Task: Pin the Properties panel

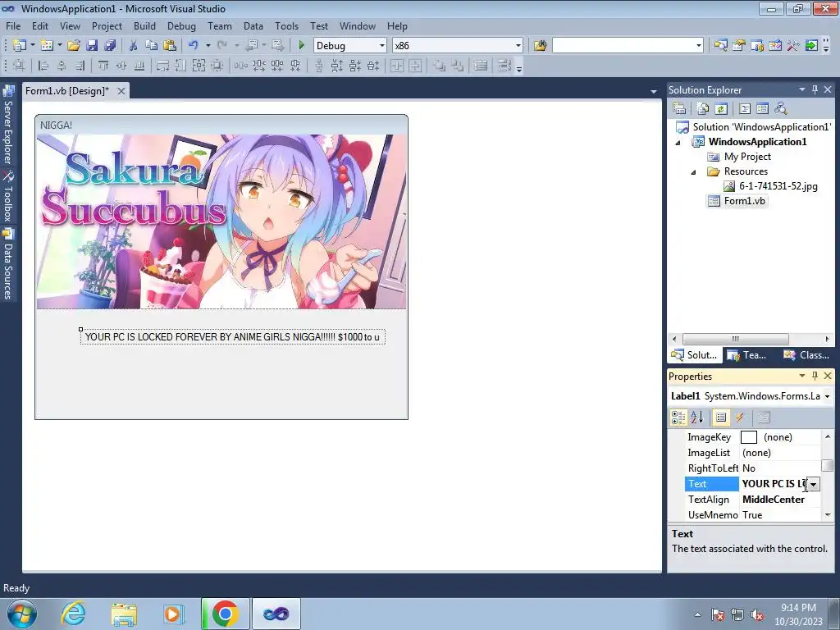Action: (815, 376)
